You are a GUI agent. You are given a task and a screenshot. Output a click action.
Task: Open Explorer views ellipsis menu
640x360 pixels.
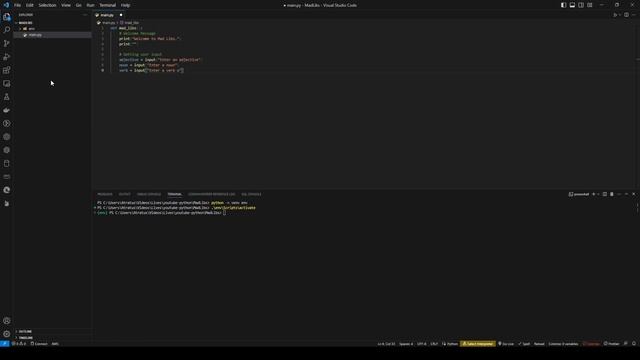[x=85, y=15]
